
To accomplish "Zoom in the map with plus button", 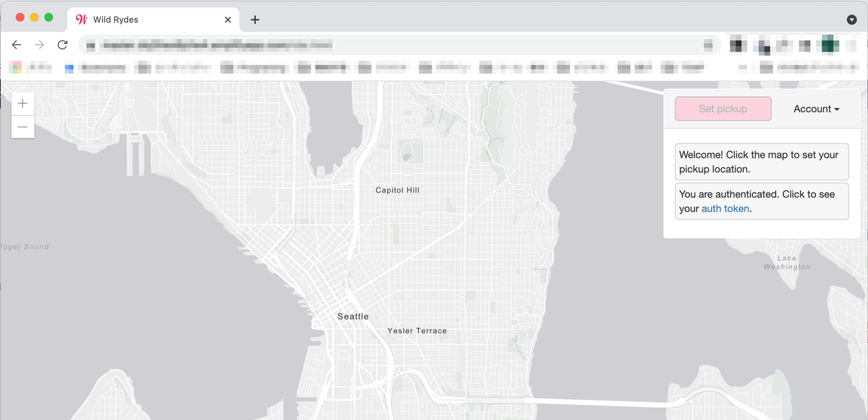I will coord(22,104).
